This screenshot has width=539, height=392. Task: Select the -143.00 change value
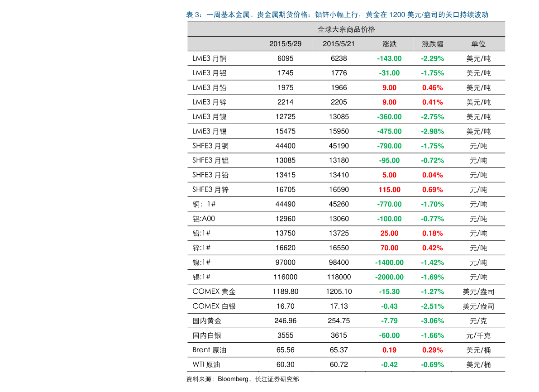(389, 58)
